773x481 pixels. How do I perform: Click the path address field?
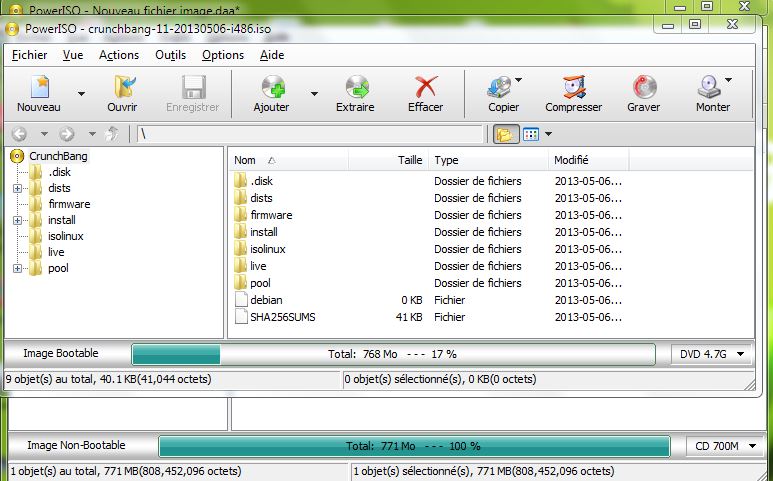pos(310,134)
